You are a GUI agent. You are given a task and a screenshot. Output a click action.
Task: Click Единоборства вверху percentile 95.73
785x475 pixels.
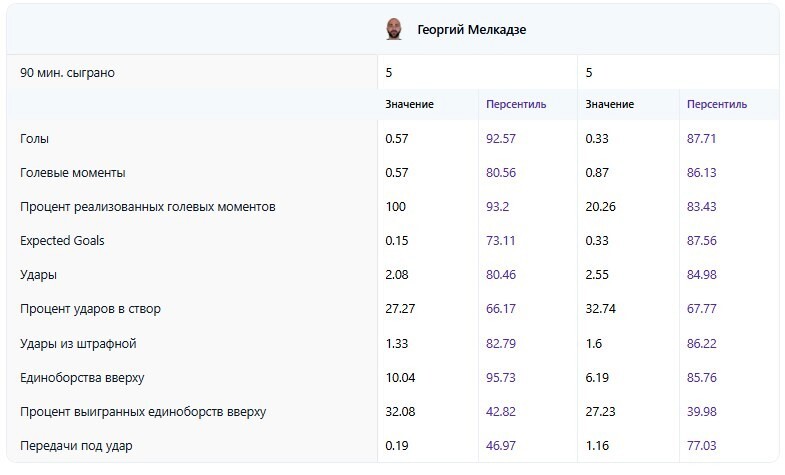[501, 378]
